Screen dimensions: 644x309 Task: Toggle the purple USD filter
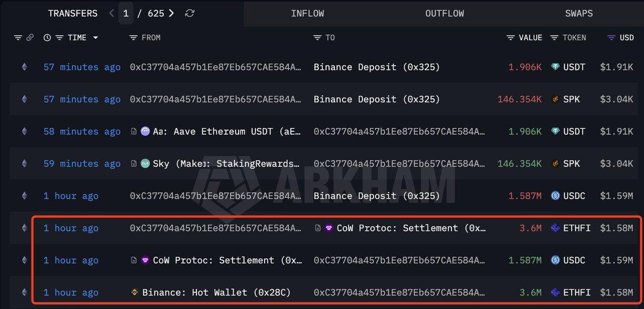click(611, 38)
